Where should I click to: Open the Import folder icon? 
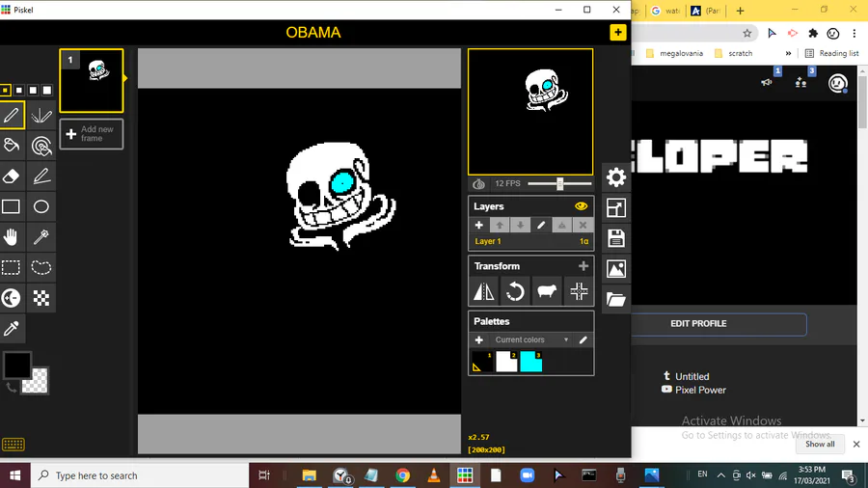[x=615, y=299]
